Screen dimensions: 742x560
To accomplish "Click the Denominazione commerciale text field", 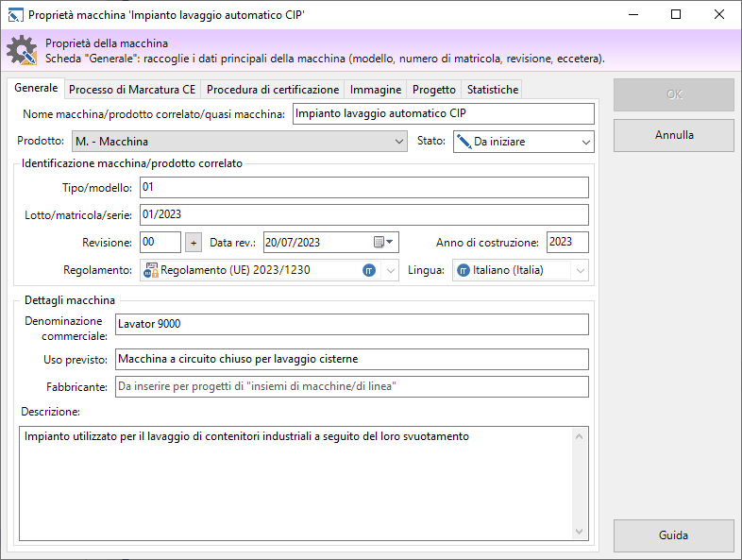I will point(350,325).
